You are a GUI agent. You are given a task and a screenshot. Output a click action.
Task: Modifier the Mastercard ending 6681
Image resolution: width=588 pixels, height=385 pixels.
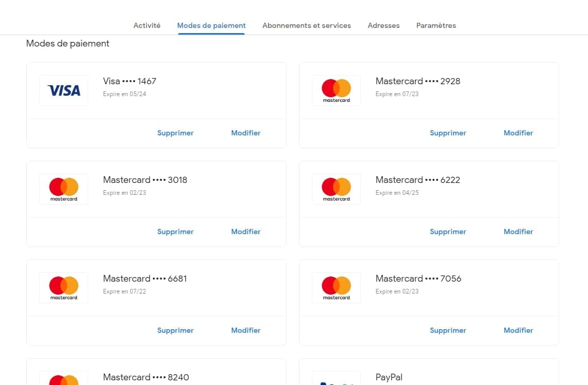[246, 330]
